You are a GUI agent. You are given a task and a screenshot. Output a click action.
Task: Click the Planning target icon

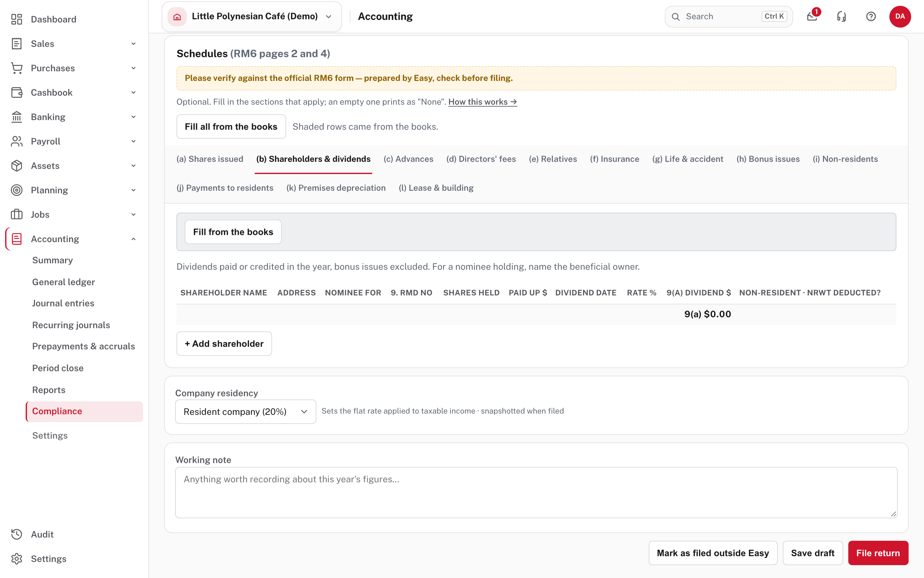pos(16,190)
